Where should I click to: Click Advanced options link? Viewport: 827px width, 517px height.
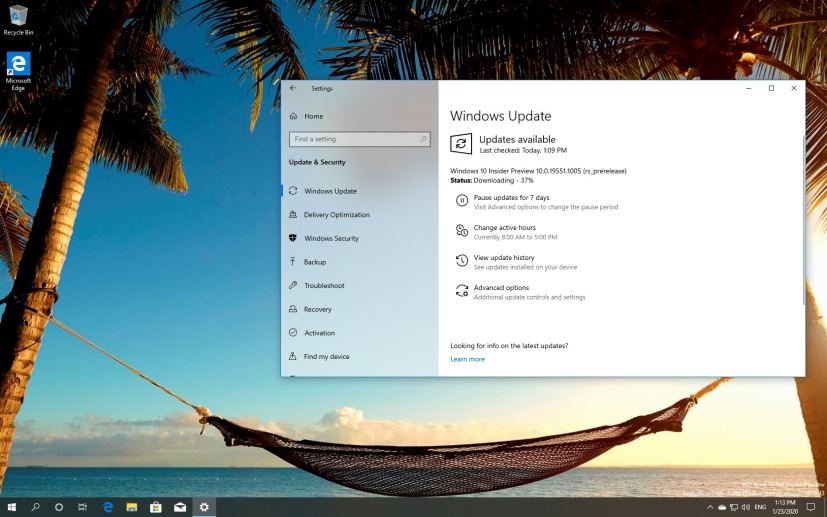tap(501, 288)
